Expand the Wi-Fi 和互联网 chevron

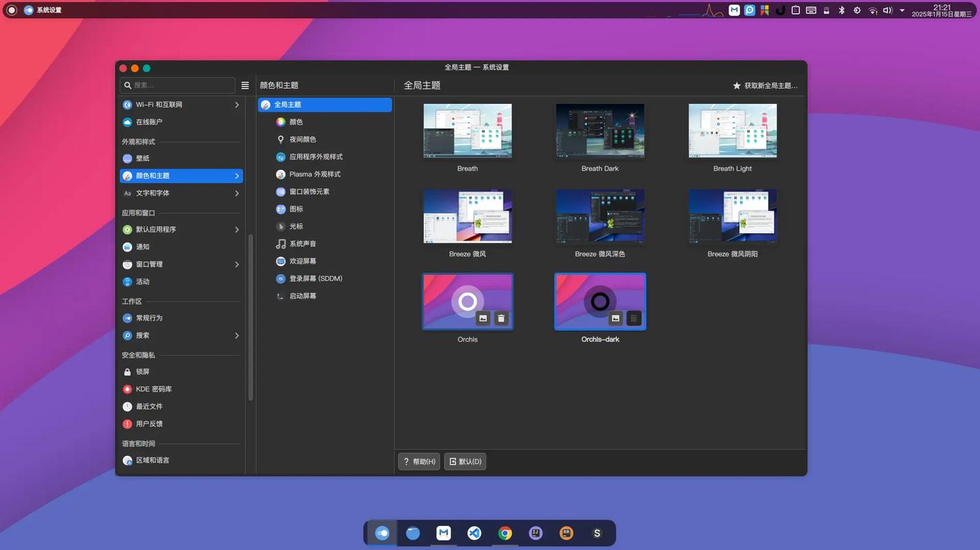click(x=237, y=105)
